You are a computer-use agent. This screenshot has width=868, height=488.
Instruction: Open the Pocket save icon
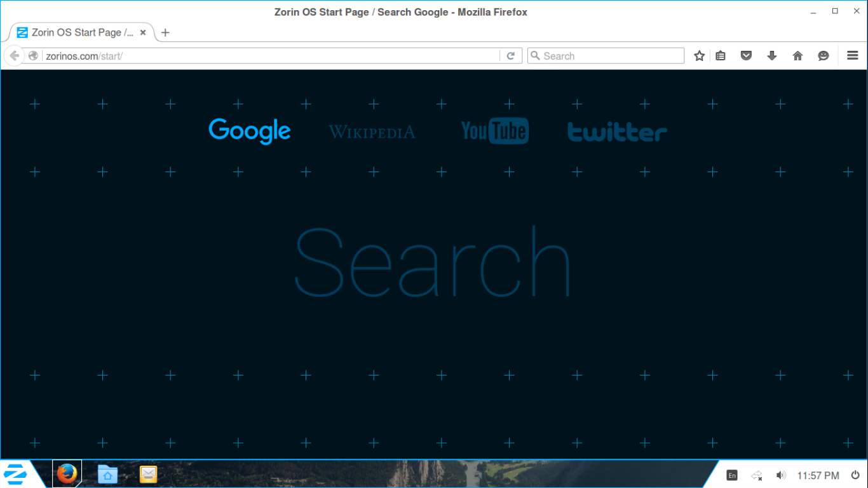pyautogui.click(x=747, y=56)
